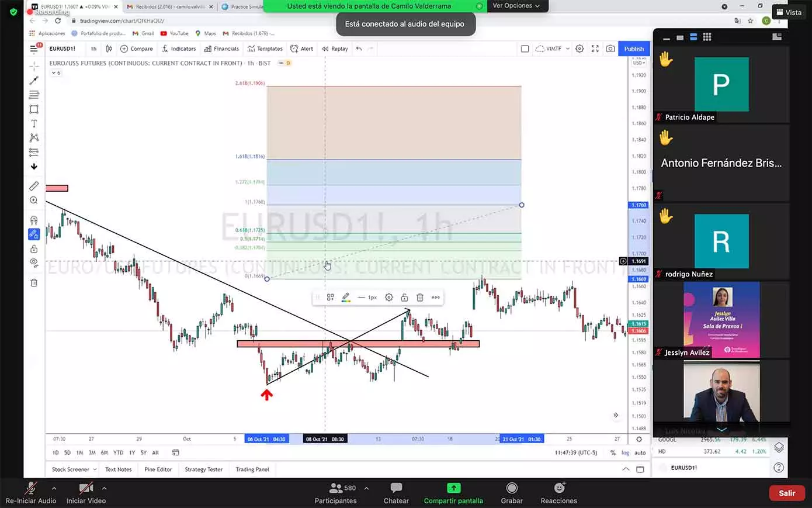Set the time range to 1D
812x508 pixels.
coord(55,452)
